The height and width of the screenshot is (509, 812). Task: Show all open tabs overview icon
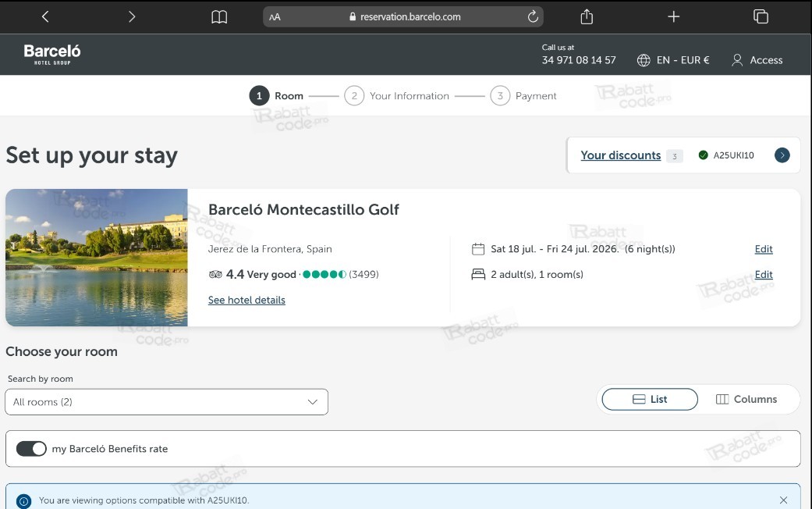tap(761, 16)
